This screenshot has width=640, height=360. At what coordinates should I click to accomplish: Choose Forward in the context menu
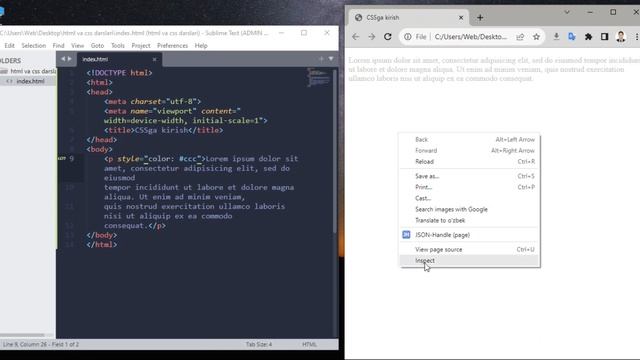point(469,151)
